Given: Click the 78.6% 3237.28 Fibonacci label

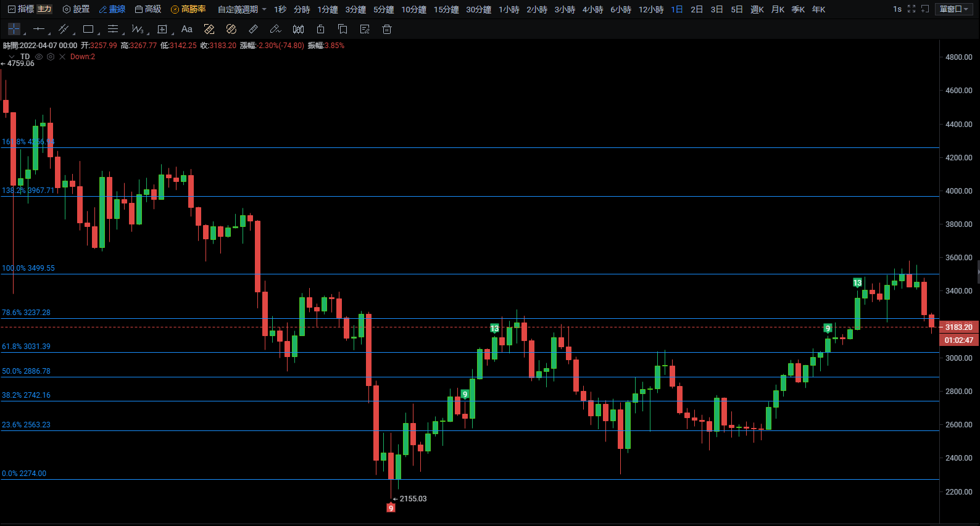Looking at the screenshot, I should click(26, 313).
